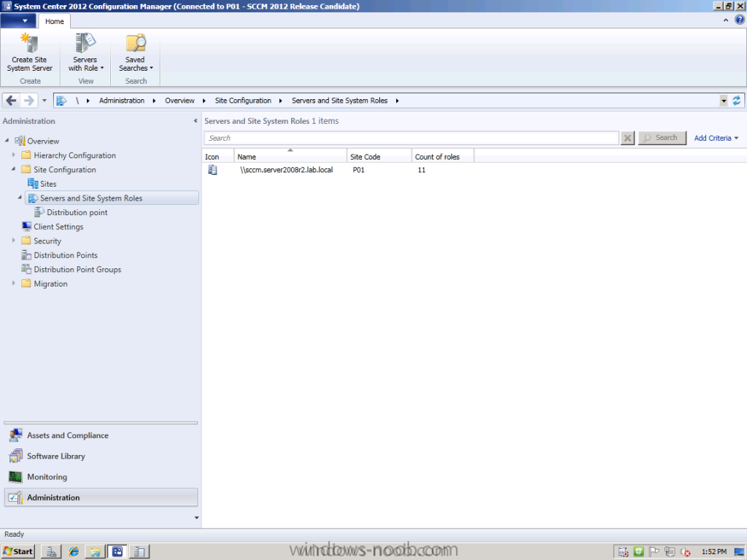Viewport: 747px width, 560px height.
Task: Open the navigation history dropdown arrow
Action: (44, 101)
